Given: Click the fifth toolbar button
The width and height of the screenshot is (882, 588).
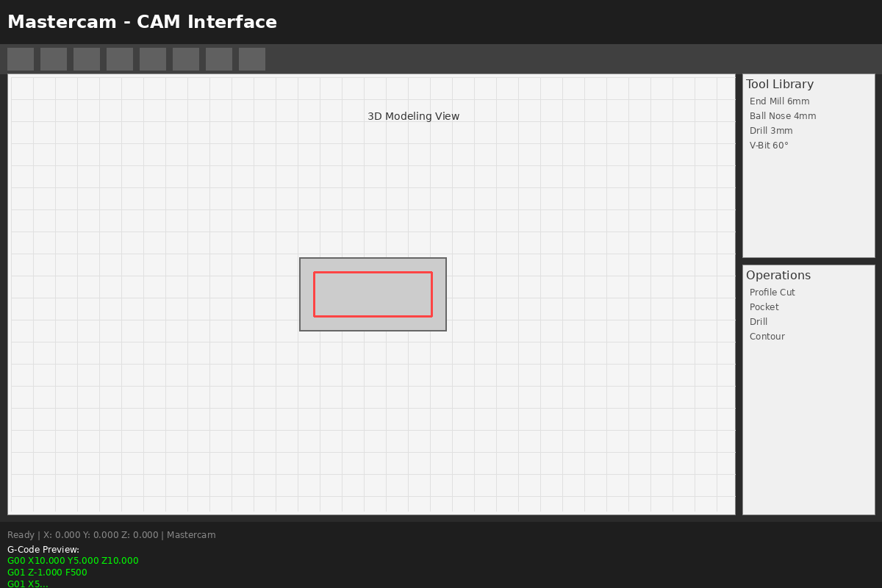Looking at the screenshot, I should [x=153, y=59].
